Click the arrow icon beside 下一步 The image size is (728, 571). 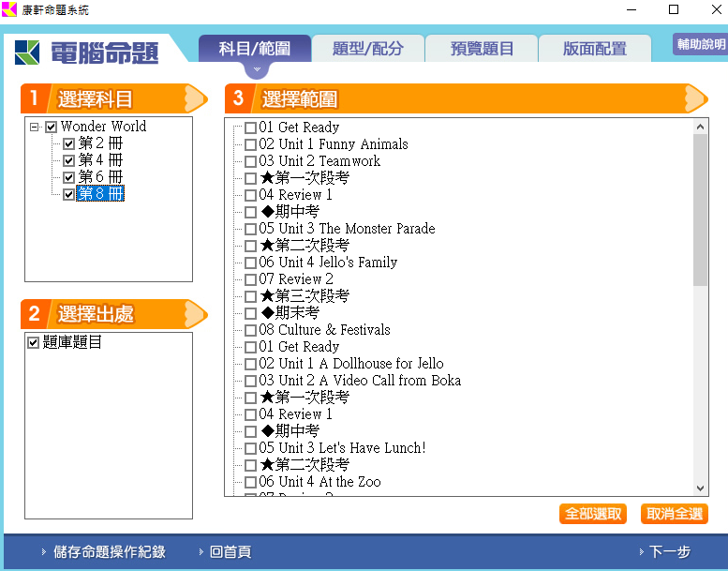point(641,552)
